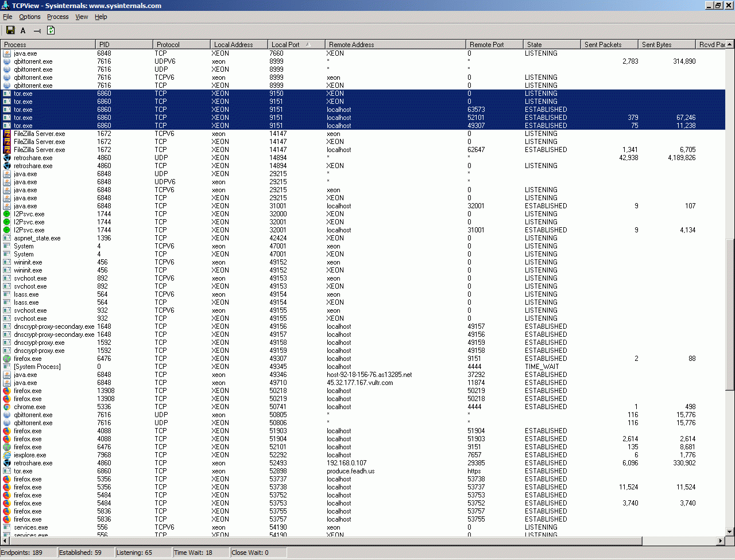Toggle Resolve Addresses with the A button
Image resolution: width=735 pixels, height=560 pixels.
click(x=23, y=30)
